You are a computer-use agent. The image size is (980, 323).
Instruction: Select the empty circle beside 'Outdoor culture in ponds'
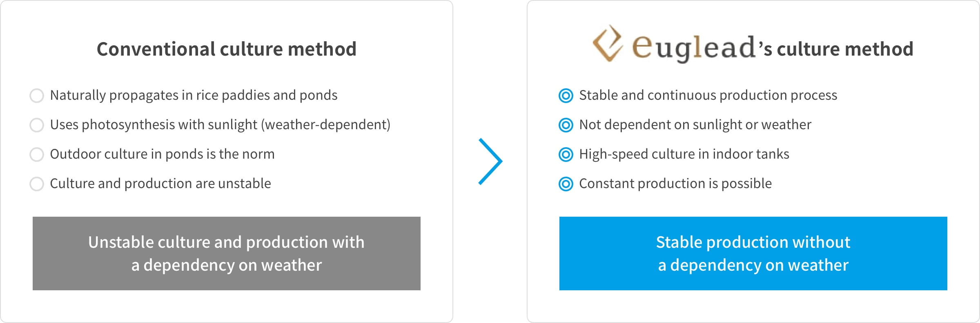[37, 155]
